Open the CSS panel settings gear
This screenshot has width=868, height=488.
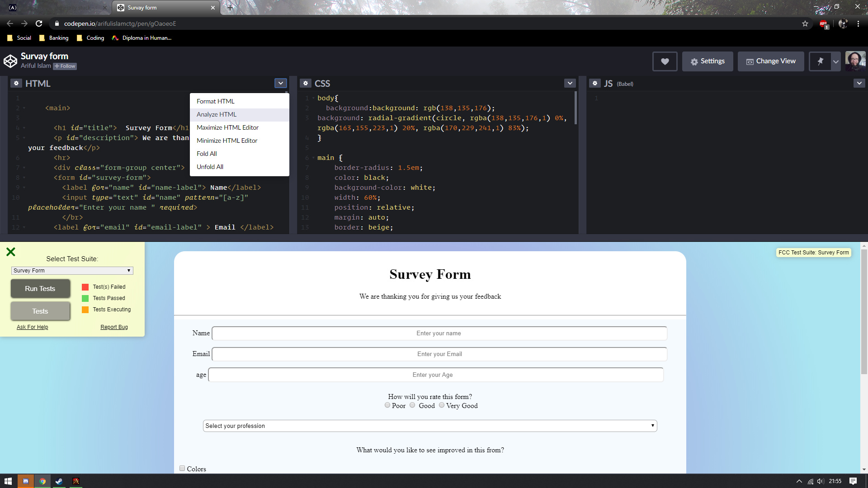306,83
